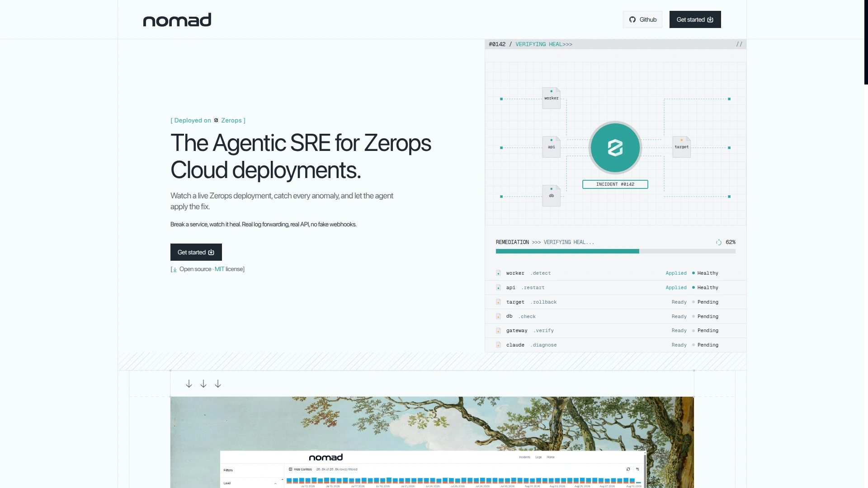Click the file icon on the gateway .verify row
The width and height of the screenshot is (868, 488).
pos(498,330)
